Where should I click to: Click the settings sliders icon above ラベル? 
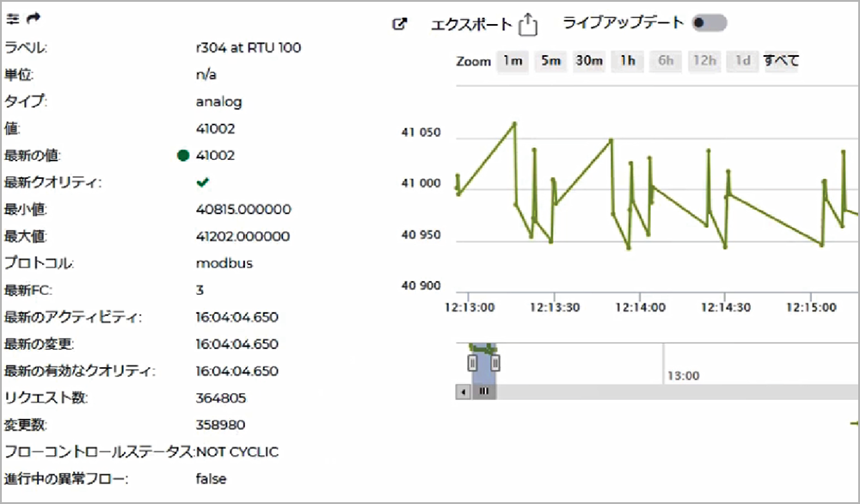pyautogui.click(x=12, y=18)
